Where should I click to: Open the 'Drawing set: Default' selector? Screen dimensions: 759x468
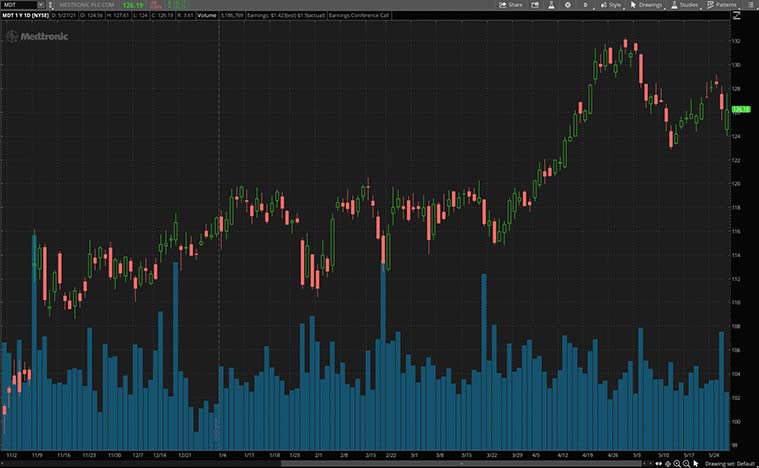pos(730,464)
